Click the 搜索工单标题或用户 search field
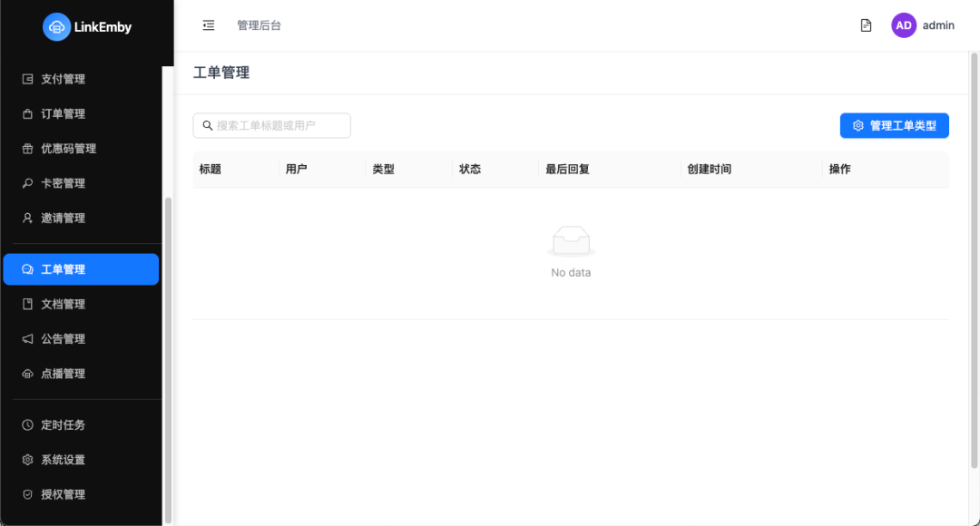The width and height of the screenshot is (980, 526). point(271,125)
